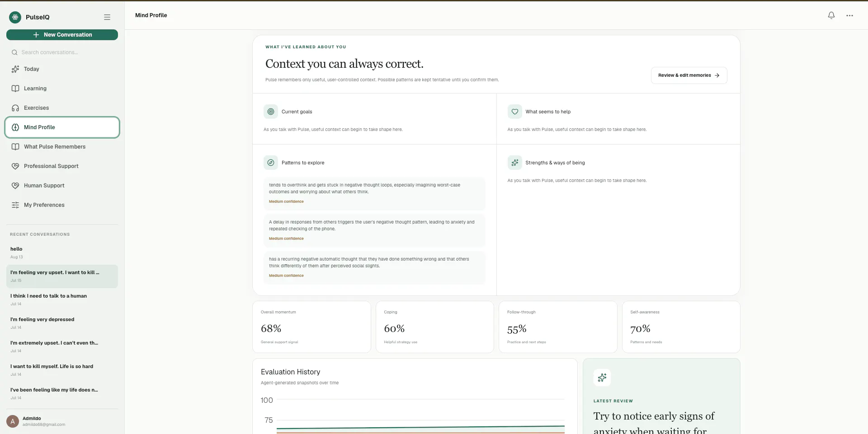Open the 'I'm feeling very depressed' conversation
The width and height of the screenshot is (868, 434).
(62, 323)
